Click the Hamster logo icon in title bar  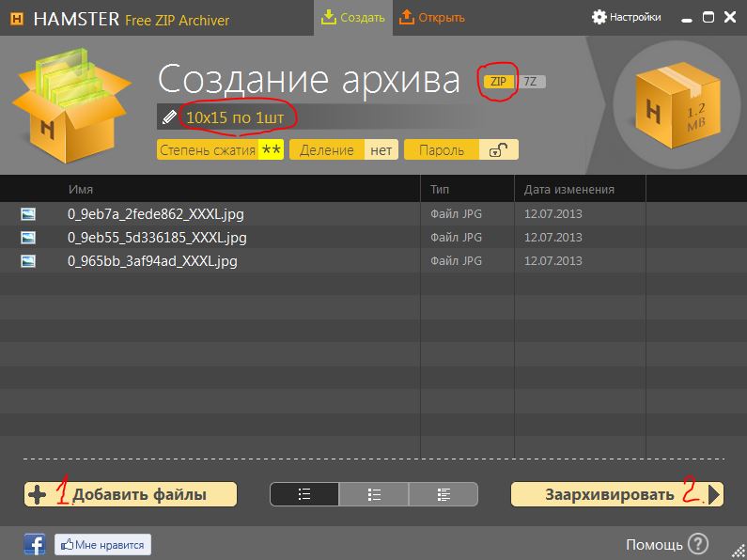[x=17, y=19]
